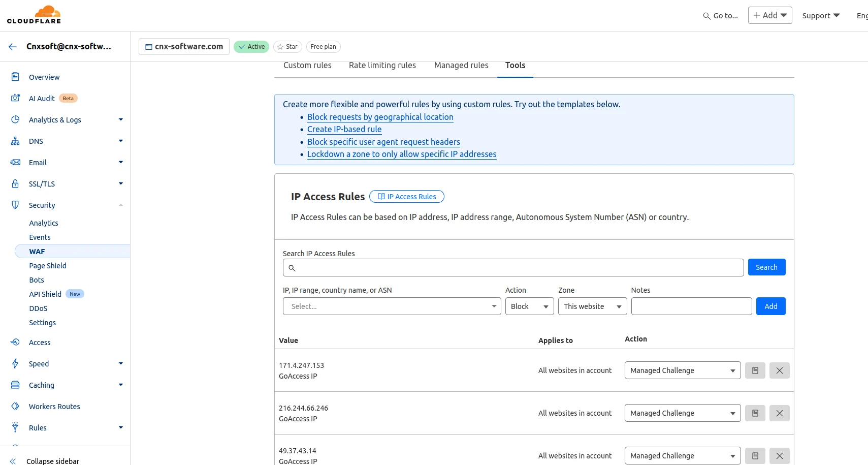The width and height of the screenshot is (868, 465).
Task: Open API Shield sidebar item
Action: [45, 294]
